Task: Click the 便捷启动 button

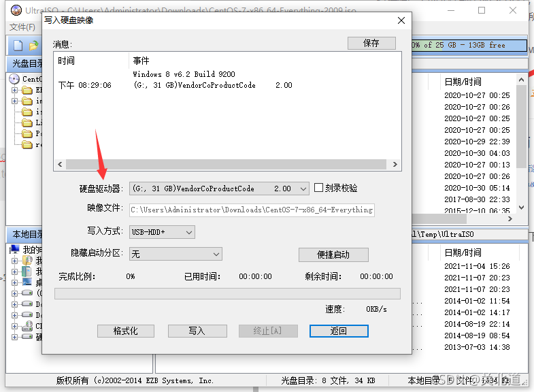Action: coord(333,255)
